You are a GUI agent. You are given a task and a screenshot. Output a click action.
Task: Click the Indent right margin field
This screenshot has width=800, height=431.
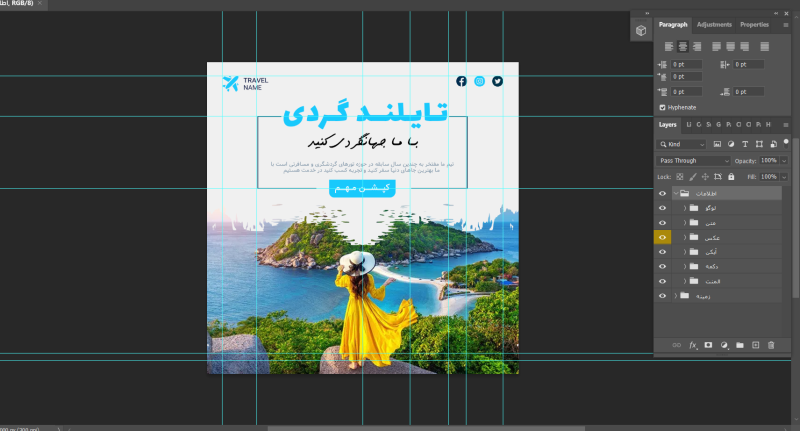tap(748, 64)
